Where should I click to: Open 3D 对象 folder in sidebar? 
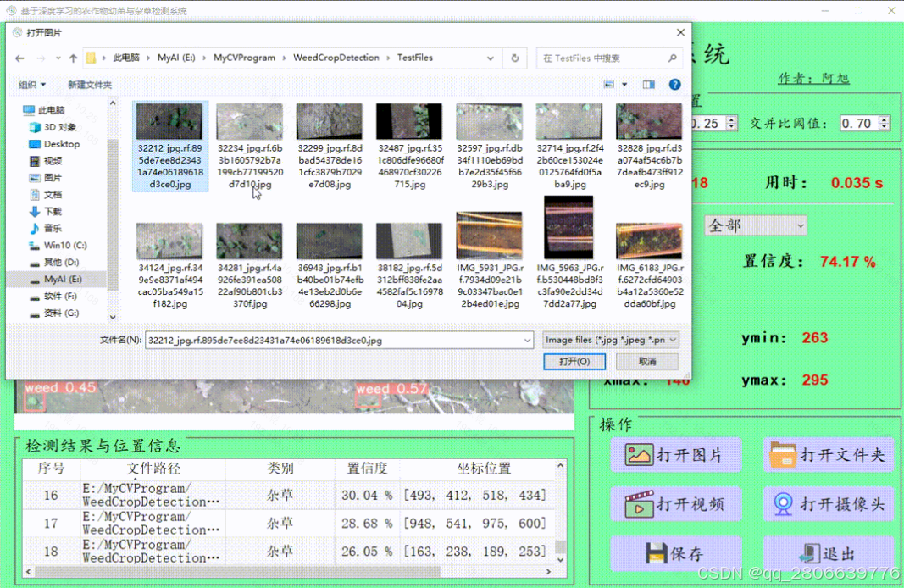[x=53, y=127]
